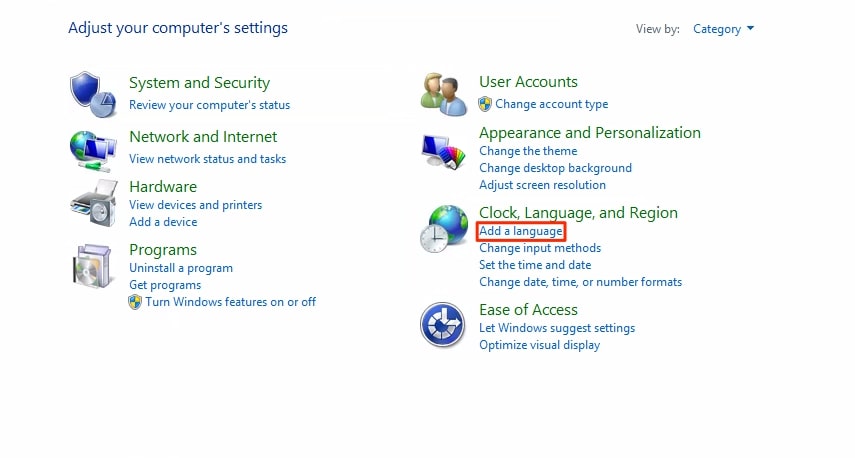Screen dimensions: 855x458
Task: Click the User Accounts people icon
Action: tap(444, 93)
